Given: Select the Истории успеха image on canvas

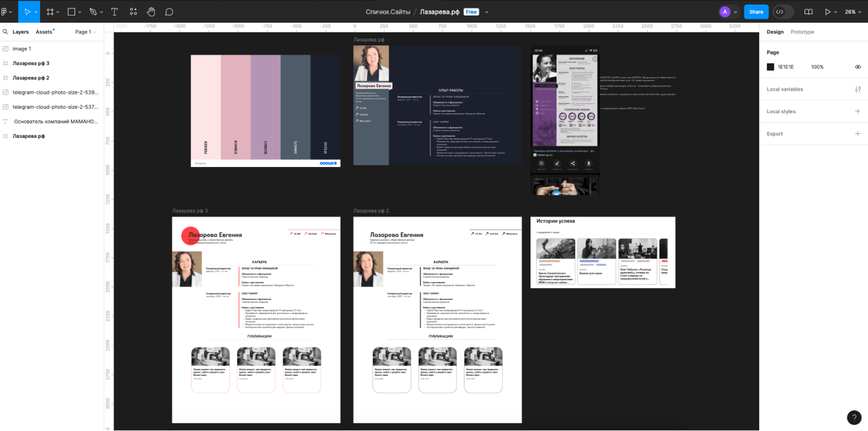Looking at the screenshot, I should point(602,252).
